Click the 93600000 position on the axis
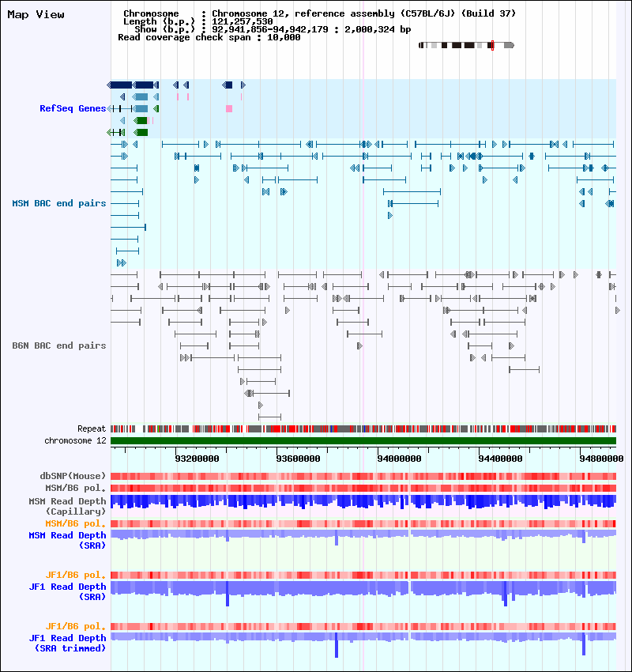The width and height of the screenshot is (632, 672). coord(298,459)
